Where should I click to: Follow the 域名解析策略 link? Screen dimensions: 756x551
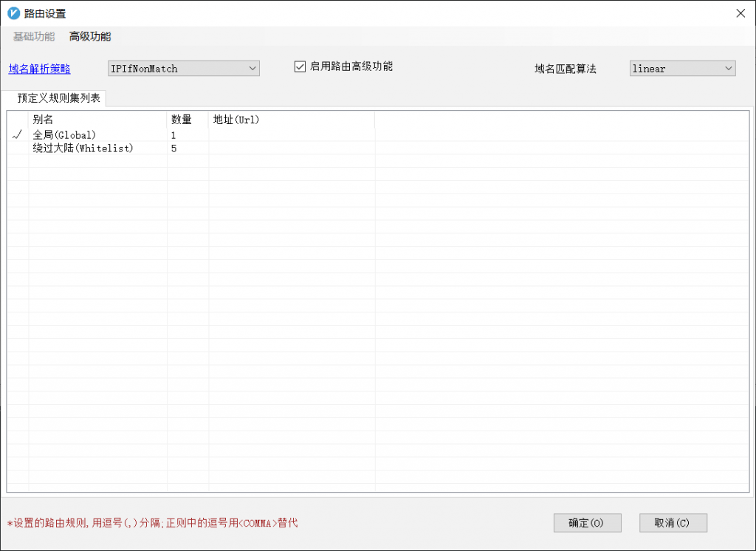[x=40, y=69]
